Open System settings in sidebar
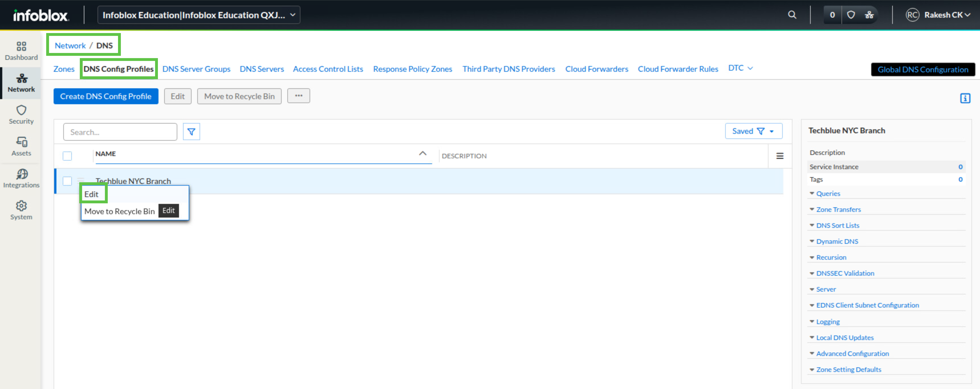This screenshot has width=980, height=389. click(x=21, y=211)
